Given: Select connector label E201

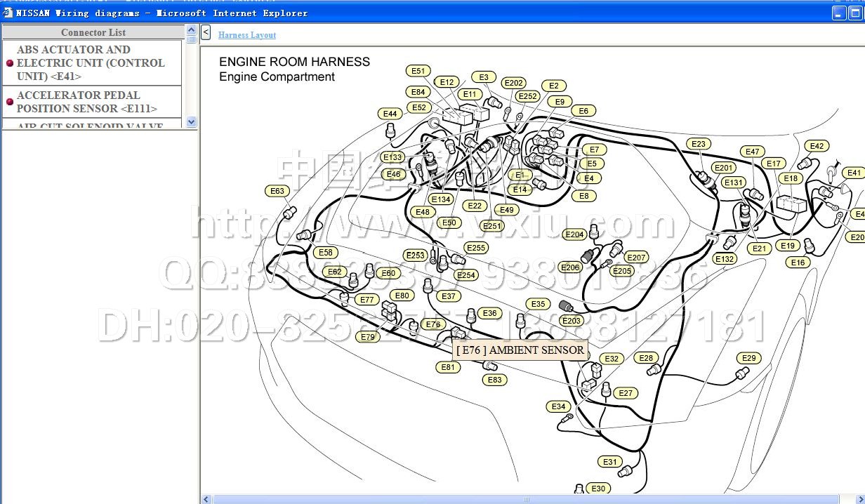Looking at the screenshot, I should coord(723,168).
